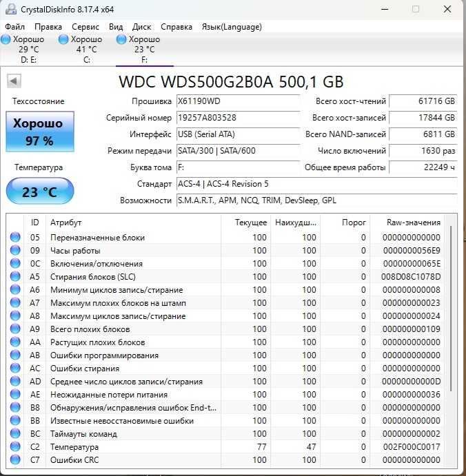Click the previous disk arrow icon
Screen dimensions: 466x476
(x=14, y=81)
